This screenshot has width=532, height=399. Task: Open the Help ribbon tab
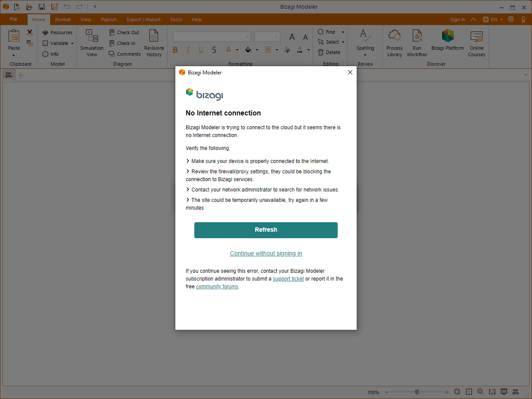(197, 19)
